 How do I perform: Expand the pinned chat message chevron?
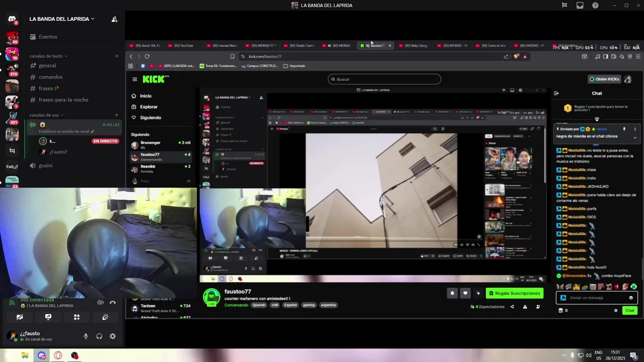pyautogui.click(x=635, y=137)
